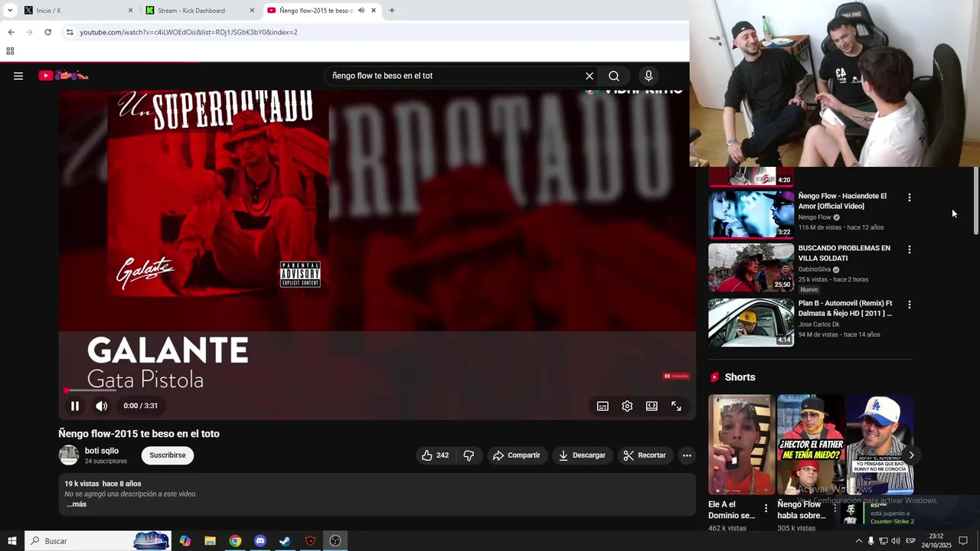Clear the YouTube search box text
This screenshot has height=551, width=980.
(590, 76)
